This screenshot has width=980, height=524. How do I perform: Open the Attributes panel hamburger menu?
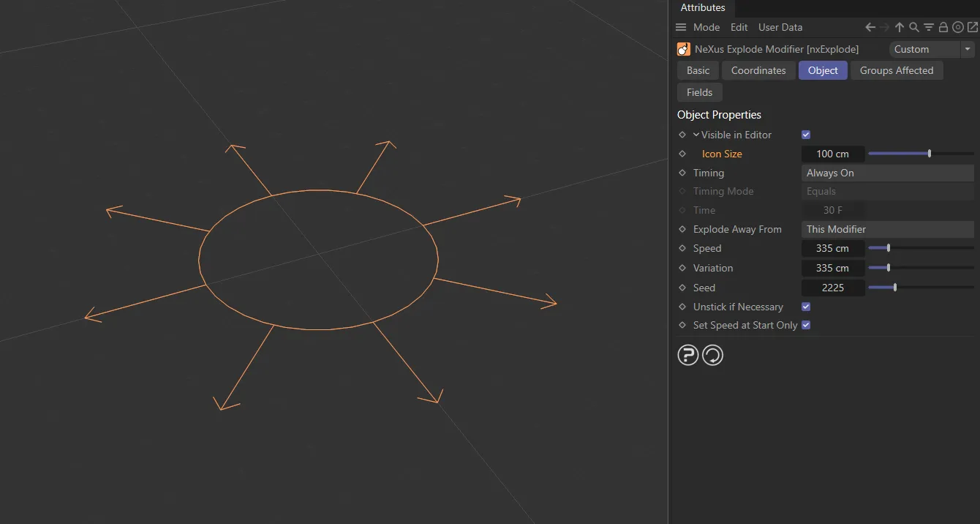click(x=681, y=27)
